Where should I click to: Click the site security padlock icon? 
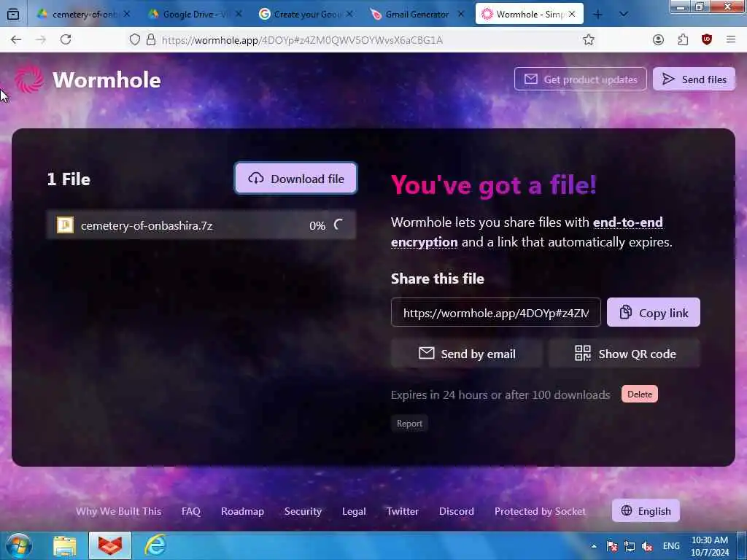(x=151, y=39)
